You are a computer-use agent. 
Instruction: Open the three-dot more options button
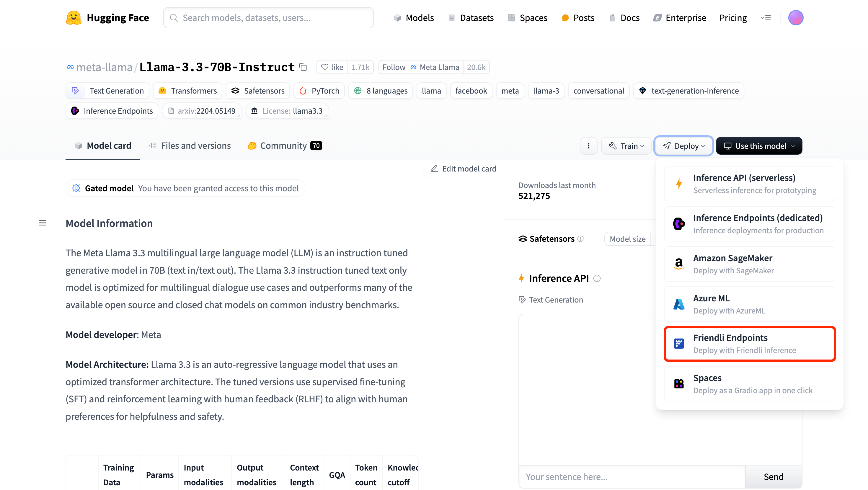(x=588, y=146)
